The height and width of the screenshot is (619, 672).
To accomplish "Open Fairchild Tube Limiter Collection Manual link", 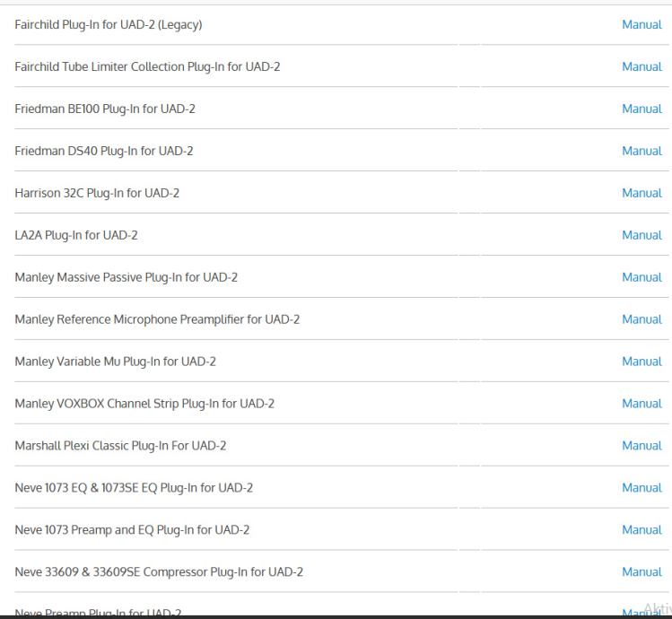I will click(x=641, y=66).
